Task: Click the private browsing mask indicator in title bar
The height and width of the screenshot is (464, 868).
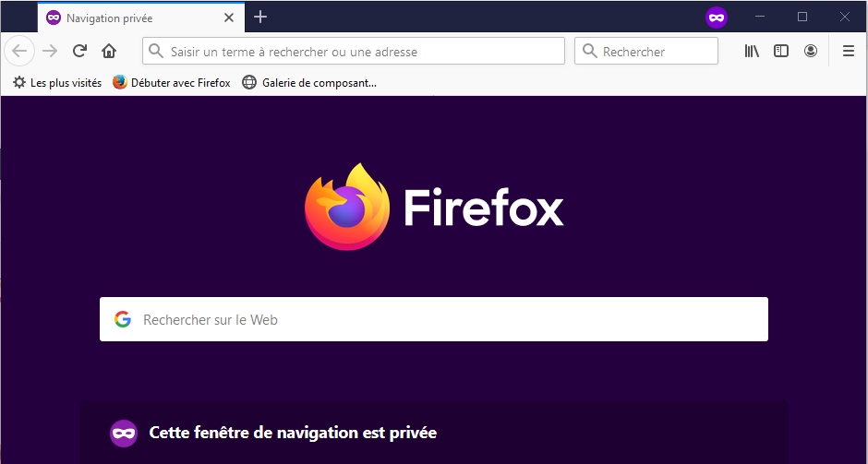Action: [716, 18]
